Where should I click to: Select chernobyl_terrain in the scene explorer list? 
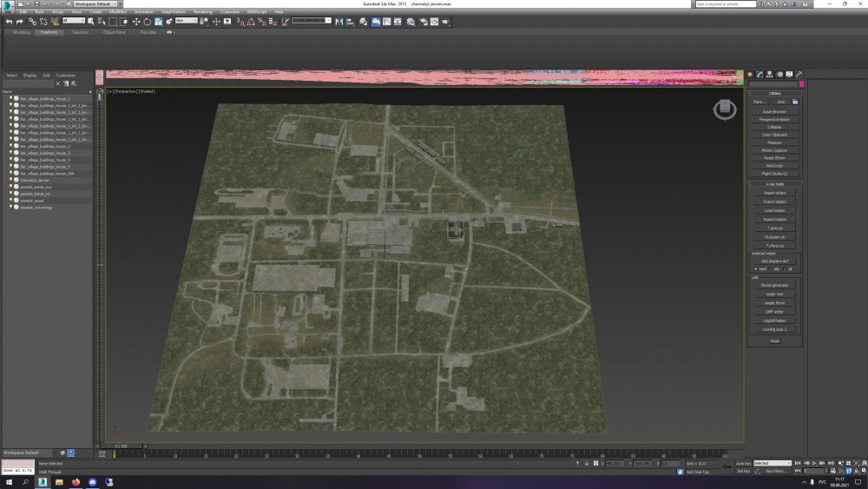pos(35,180)
